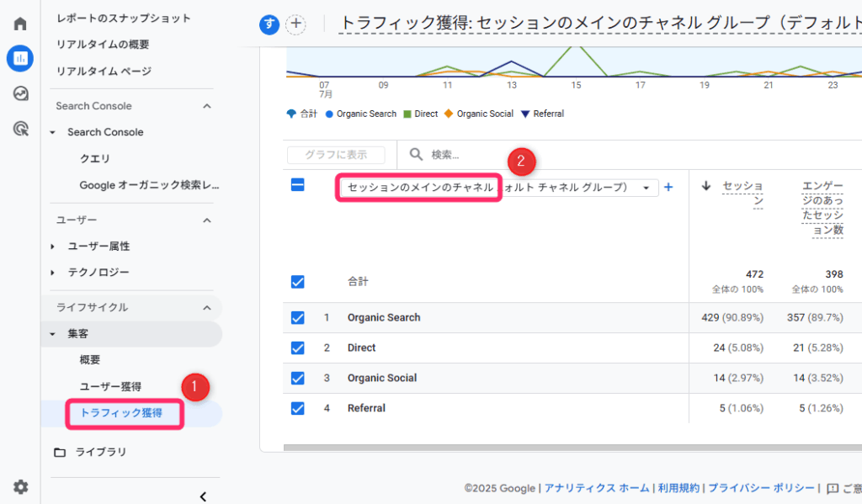Viewport: 862px width, 504px height.
Task: Open the Advertising target icon
Action: click(x=20, y=130)
